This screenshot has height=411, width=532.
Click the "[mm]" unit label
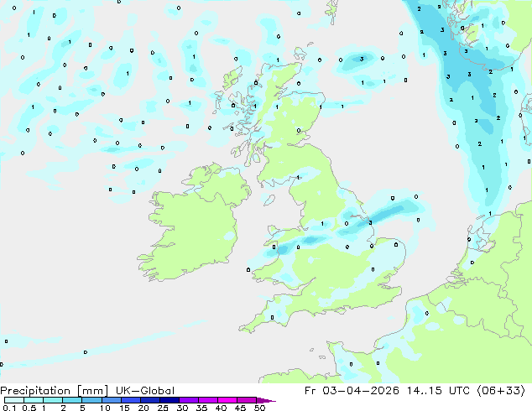[x=92, y=391]
